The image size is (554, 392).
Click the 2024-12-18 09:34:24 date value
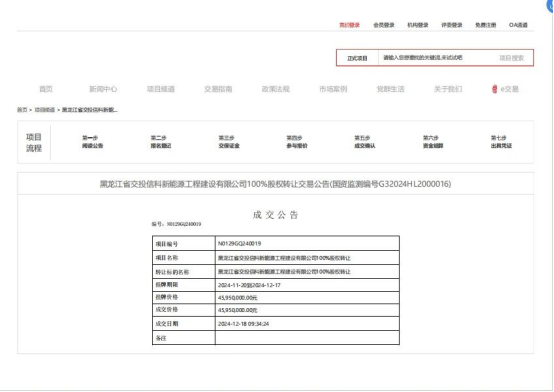click(243, 323)
